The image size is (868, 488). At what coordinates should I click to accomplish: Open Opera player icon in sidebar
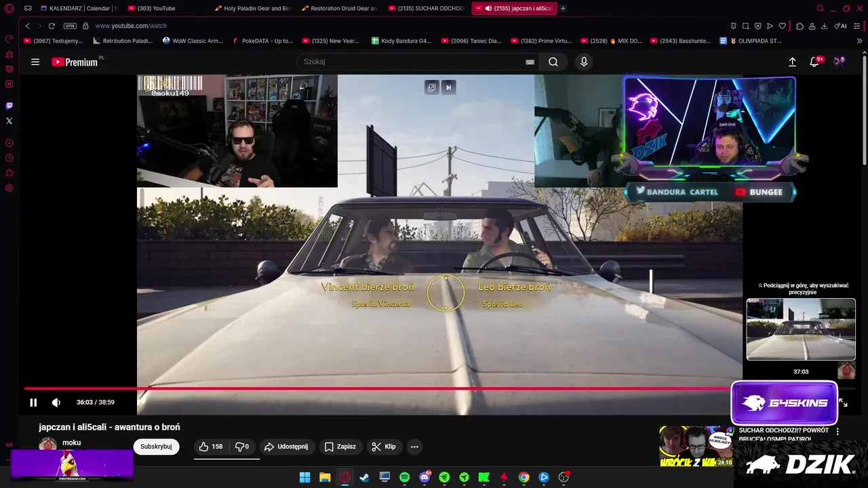coord(9,143)
